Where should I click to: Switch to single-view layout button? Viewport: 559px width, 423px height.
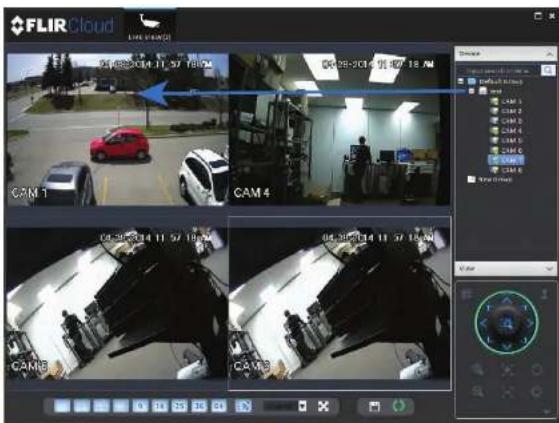point(62,406)
